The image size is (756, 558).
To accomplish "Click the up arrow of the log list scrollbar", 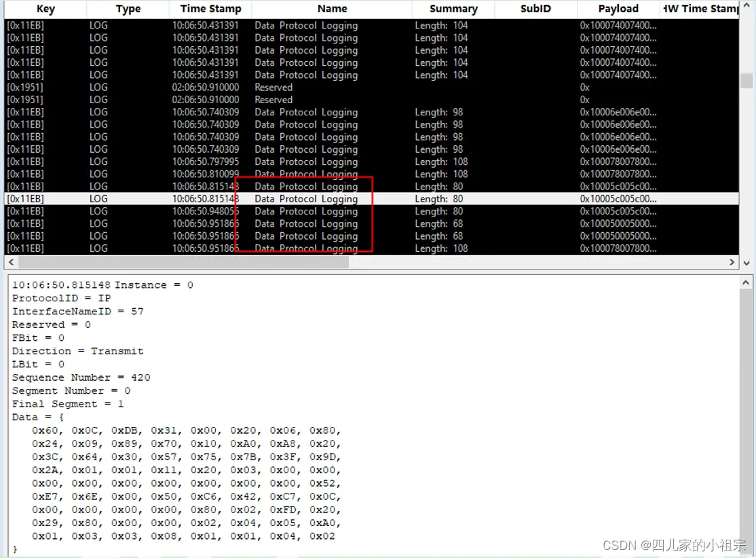I will pyautogui.click(x=748, y=5).
